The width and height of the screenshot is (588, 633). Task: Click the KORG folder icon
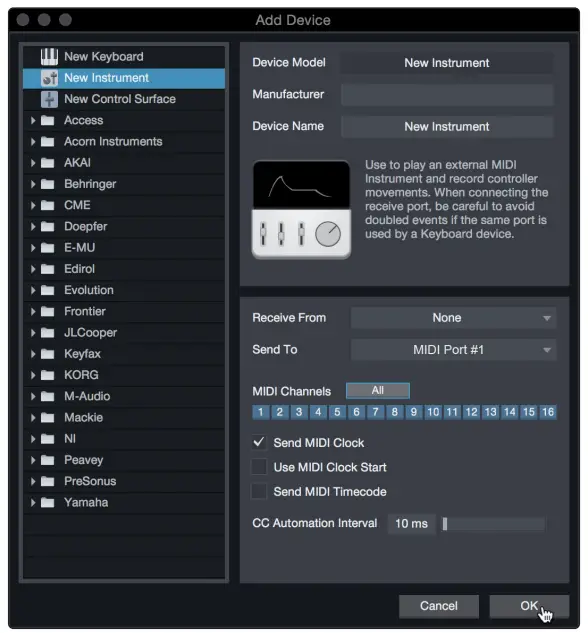[x=48, y=375]
